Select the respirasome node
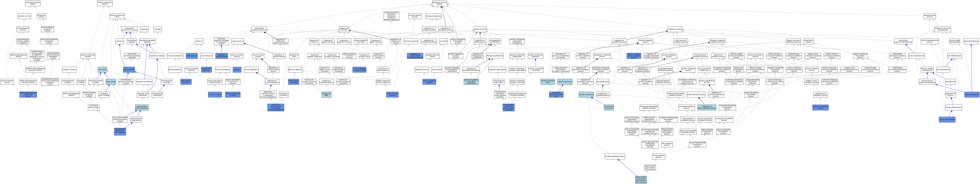 111,82
